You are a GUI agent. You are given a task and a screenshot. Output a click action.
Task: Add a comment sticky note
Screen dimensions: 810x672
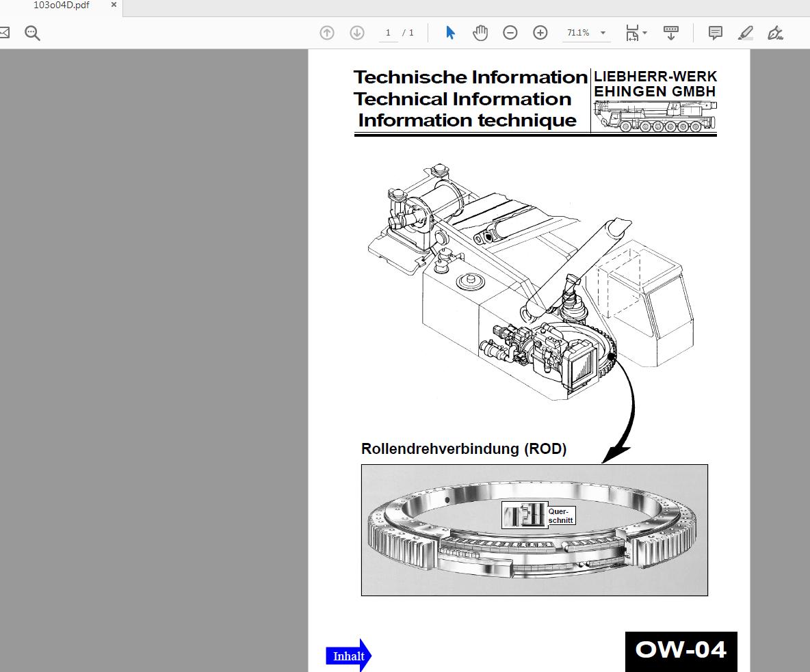(716, 33)
